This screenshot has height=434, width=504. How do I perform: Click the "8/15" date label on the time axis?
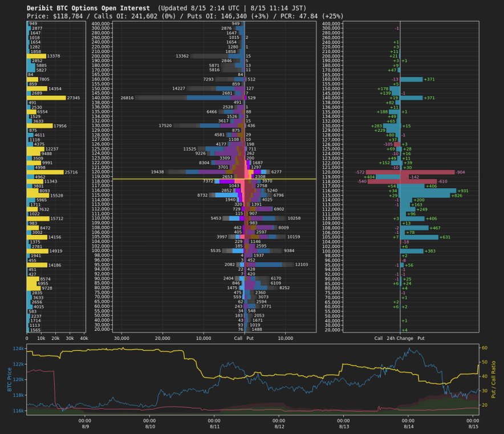(x=473, y=427)
